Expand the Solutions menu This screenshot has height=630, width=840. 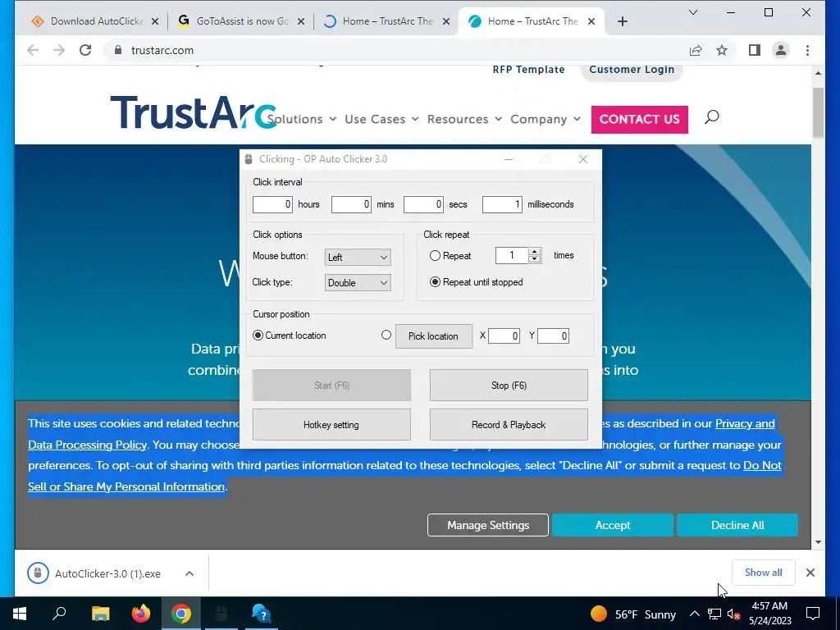302,119
